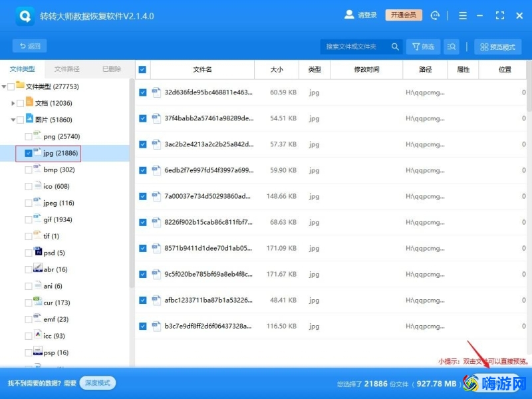Click file icon of b3c7e9df8ff2d6f06437328a row
Image resolution: width=532 pixels, height=399 pixels.
pos(156,326)
